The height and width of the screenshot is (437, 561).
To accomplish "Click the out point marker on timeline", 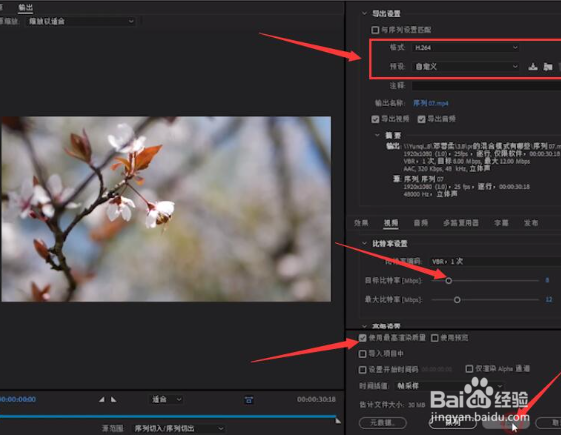I will [338, 421].
